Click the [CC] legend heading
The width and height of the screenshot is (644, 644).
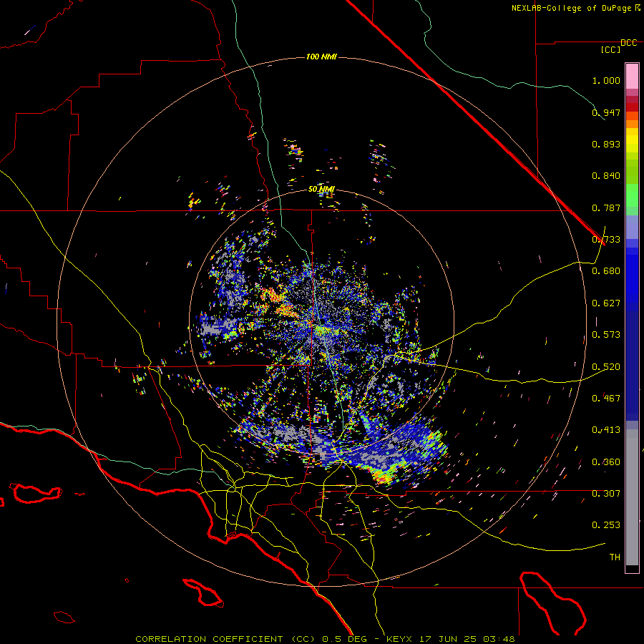[611, 49]
